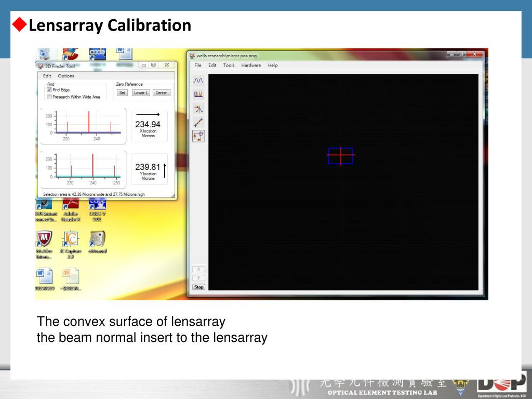The image size is (532, 399).
Task: Click the Set zero reference button
Action: tap(122, 92)
